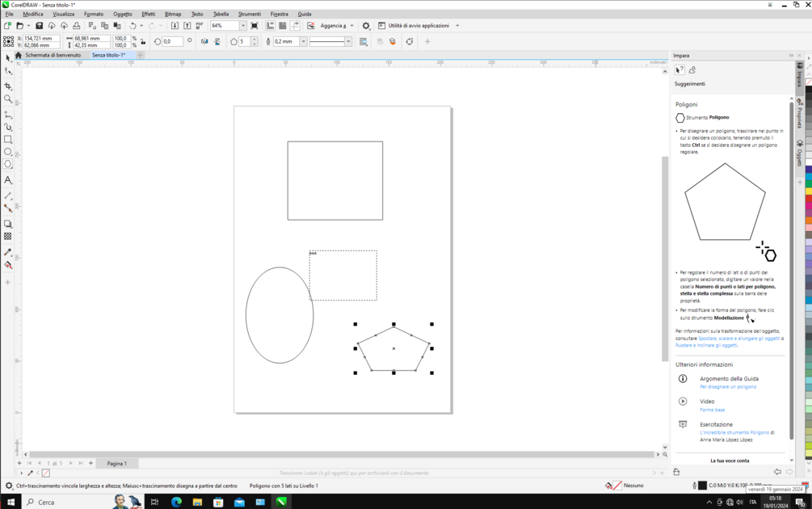Viewport: 812px width, 509px height.
Task: Click the Undo arrow
Action: [133, 25]
